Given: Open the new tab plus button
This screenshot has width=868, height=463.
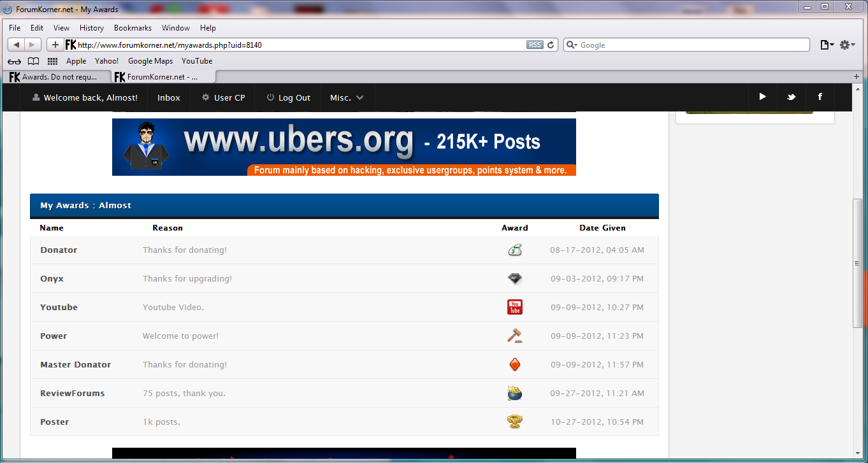Looking at the screenshot, I should 857,76.
